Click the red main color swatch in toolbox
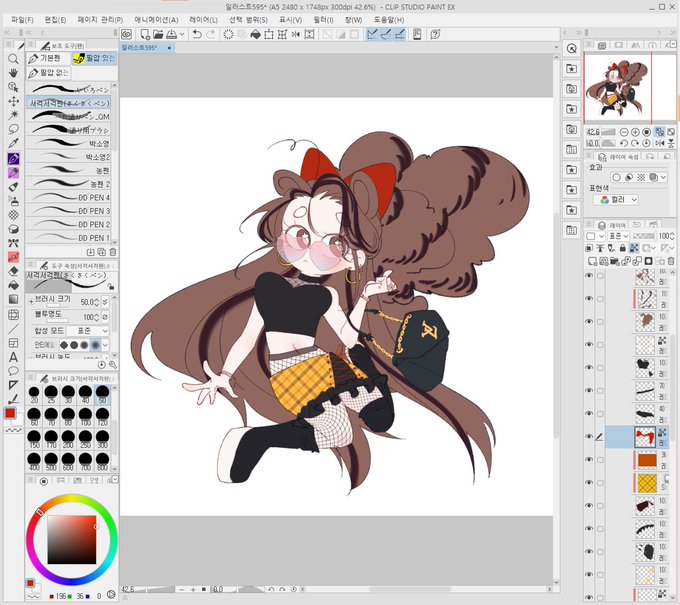The width and height of the screenshot is (680, 605). [10, 413]
